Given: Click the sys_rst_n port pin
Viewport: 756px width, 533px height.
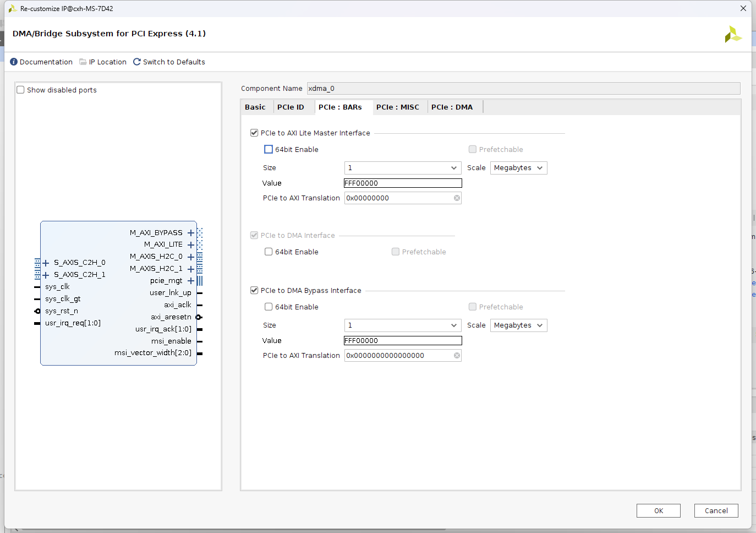Looking at the screenshot, I should coord(37,311).
